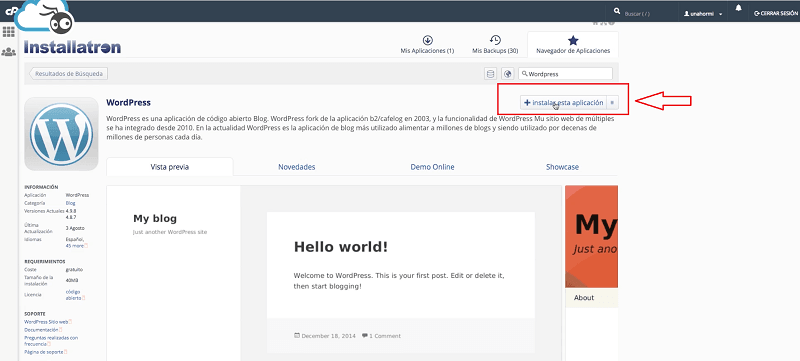Click the cPanel search magnifier icon
Screen dimensions: 800x361
(617, 11)
